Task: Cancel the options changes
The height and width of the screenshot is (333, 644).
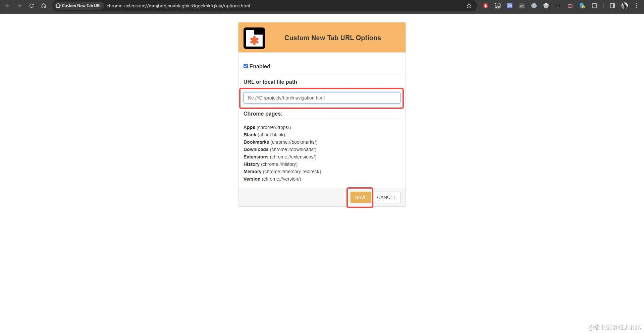Action: point(386,197)
